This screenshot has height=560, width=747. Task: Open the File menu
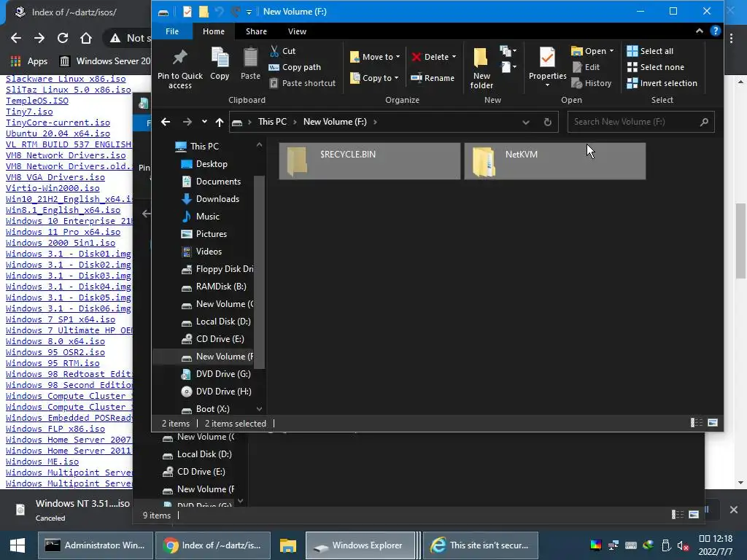172,31
